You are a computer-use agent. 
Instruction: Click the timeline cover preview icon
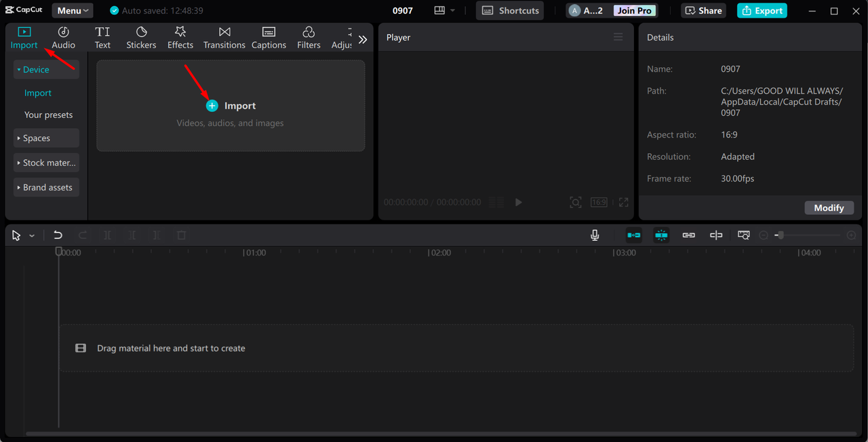(x=744, y=235)
